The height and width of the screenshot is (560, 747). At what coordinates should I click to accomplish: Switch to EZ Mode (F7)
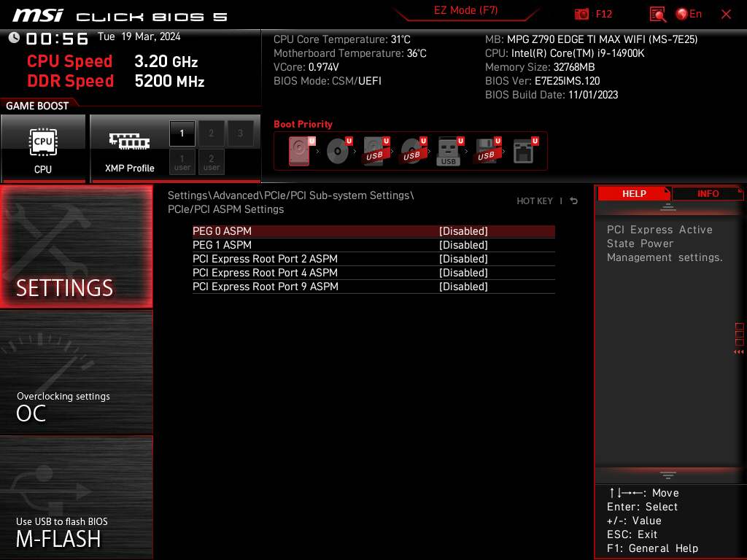[465, 10]
